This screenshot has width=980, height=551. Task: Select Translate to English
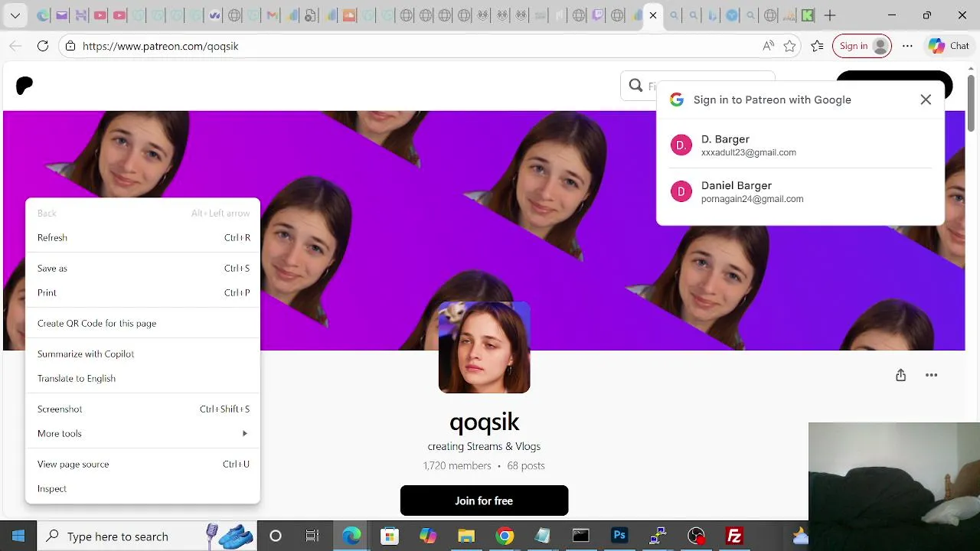coord(142,378)
